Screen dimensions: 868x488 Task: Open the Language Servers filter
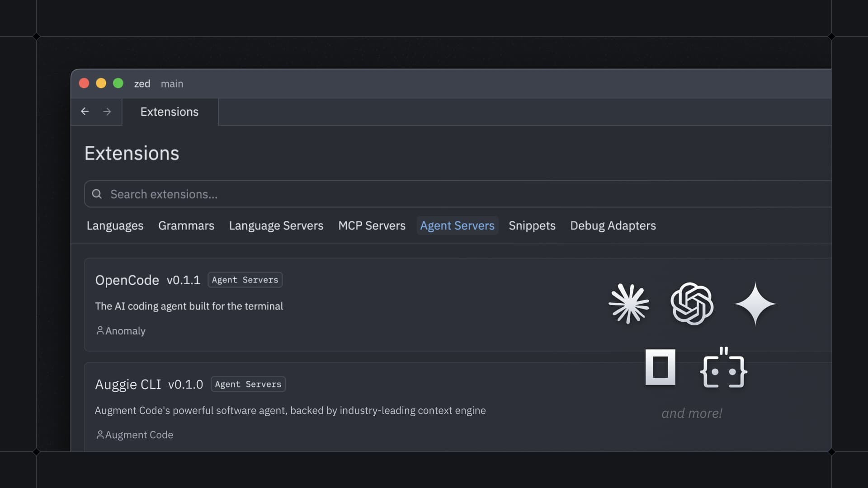tap(276, 225)
